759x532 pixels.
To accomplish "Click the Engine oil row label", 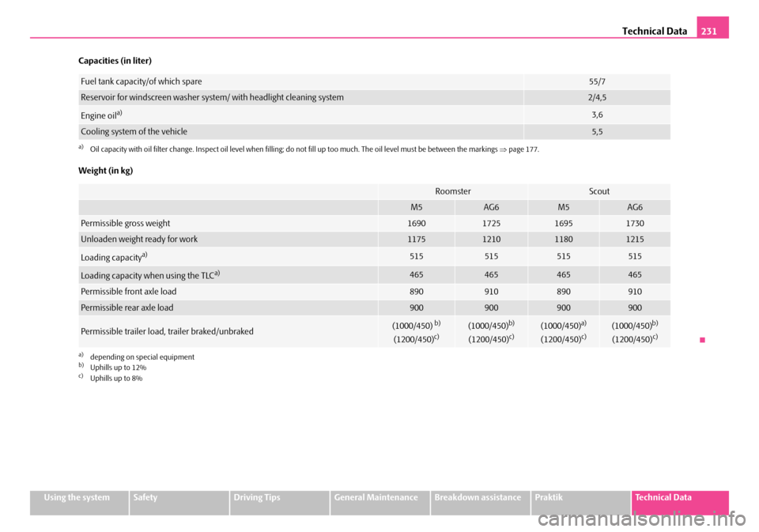I will (x=101, y=115).
